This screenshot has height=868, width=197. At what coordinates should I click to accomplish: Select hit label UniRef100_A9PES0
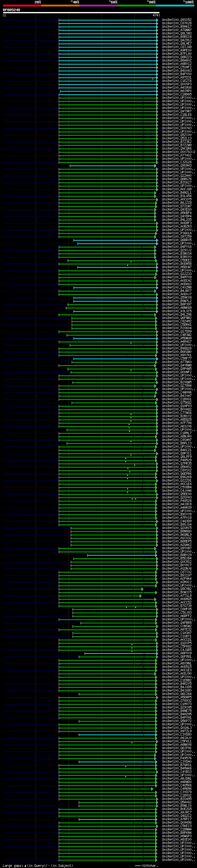coord(177,50)
